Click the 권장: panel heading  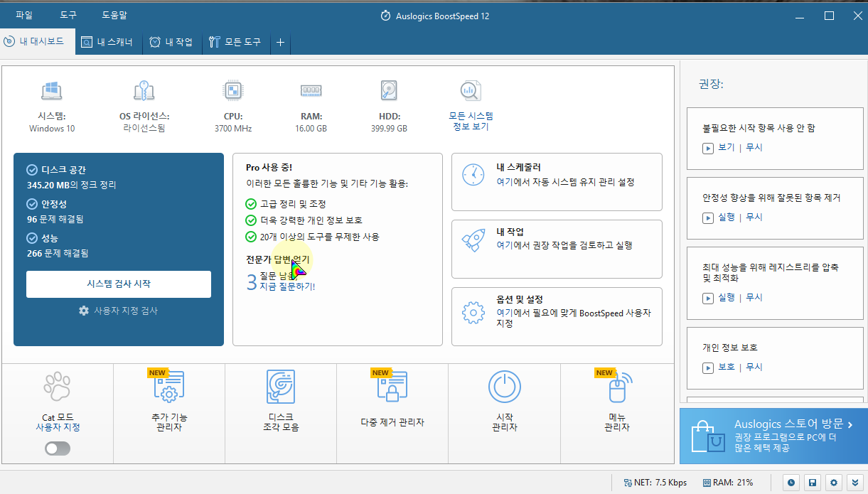click(x=711, y=84)
